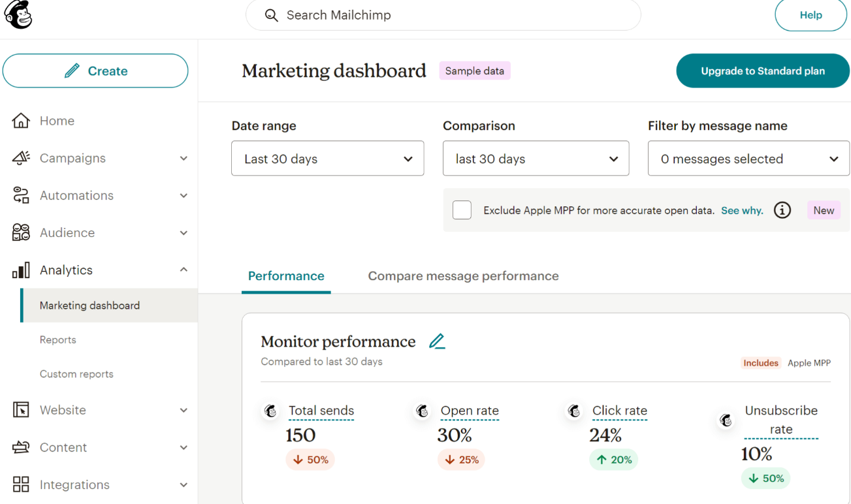Click the 50% decrease badge under Total sends
Viewport: 851px width, 504px height.
[x=310, y=460]
